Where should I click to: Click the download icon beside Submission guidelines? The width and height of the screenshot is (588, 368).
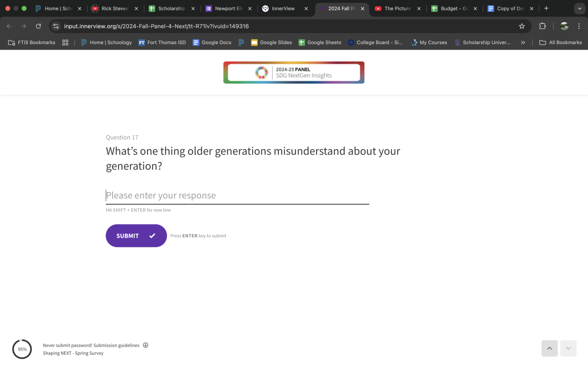[146, 345]
